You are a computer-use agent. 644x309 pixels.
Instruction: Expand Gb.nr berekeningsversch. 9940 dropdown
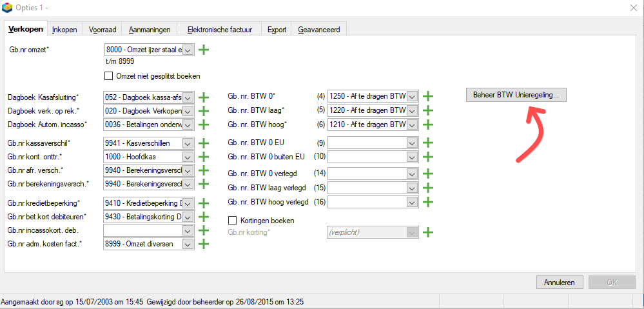pyautogui.click(x=188, y=183)
